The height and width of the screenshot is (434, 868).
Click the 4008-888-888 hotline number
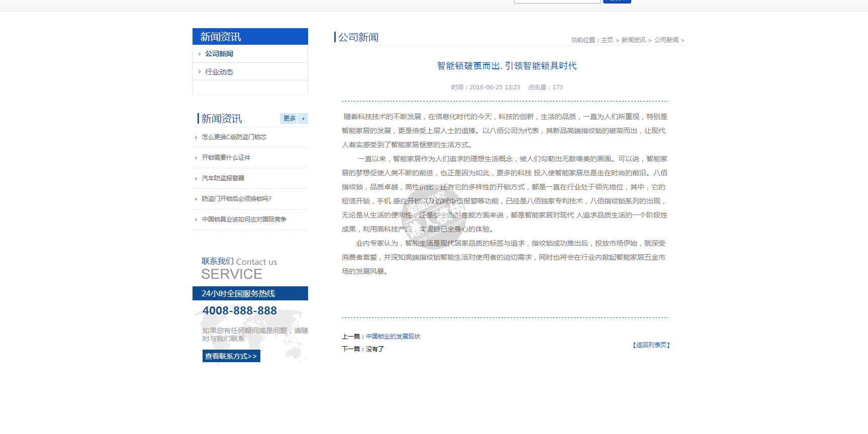[x=240, y=311]
